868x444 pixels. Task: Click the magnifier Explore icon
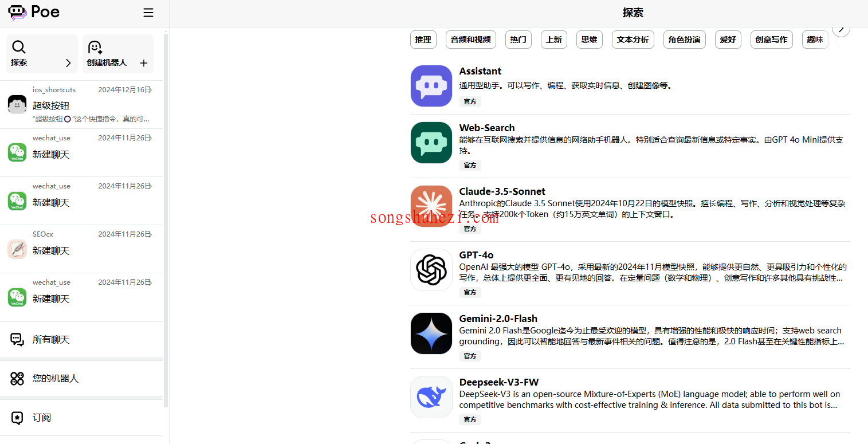18,47
